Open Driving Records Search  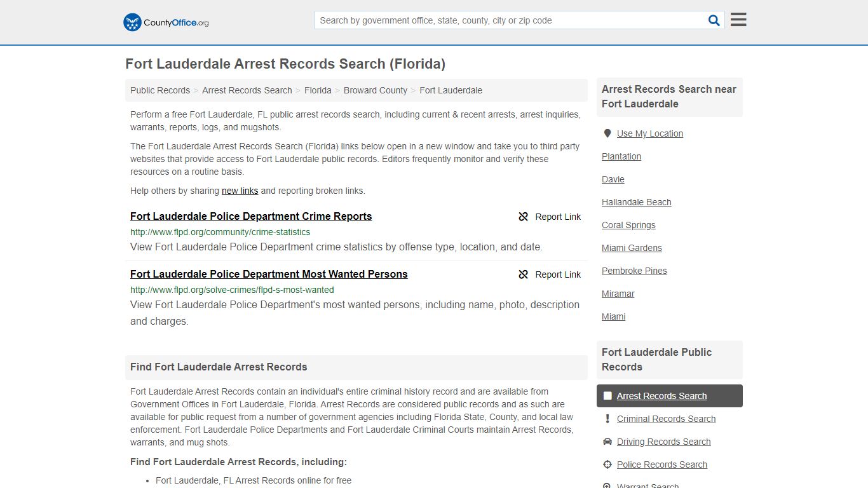point(663,442)
